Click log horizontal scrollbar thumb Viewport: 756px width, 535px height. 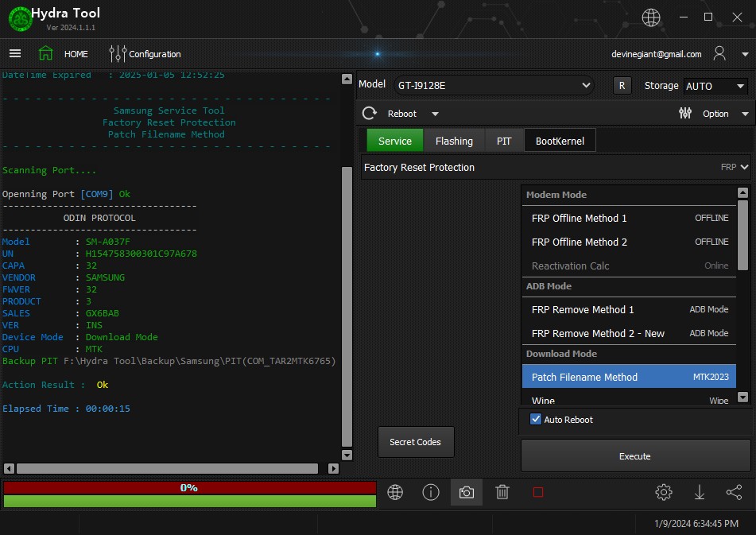point(167,468)
